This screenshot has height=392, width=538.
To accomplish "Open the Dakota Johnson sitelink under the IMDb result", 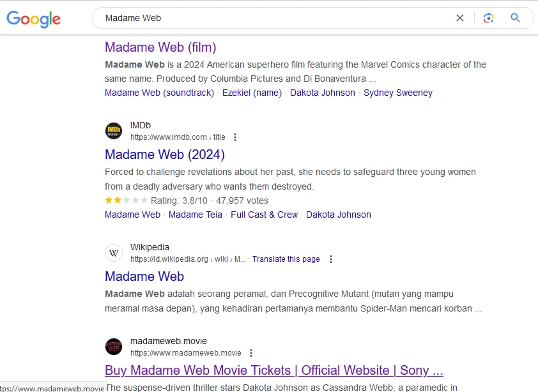I will point(338,215).
